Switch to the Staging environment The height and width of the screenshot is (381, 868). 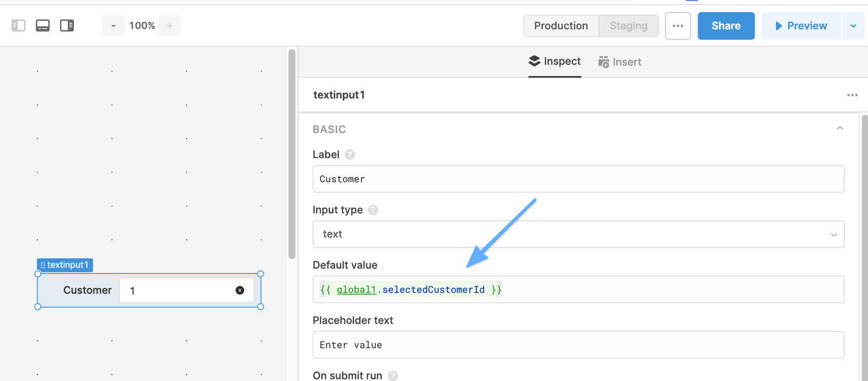(629, 26)
